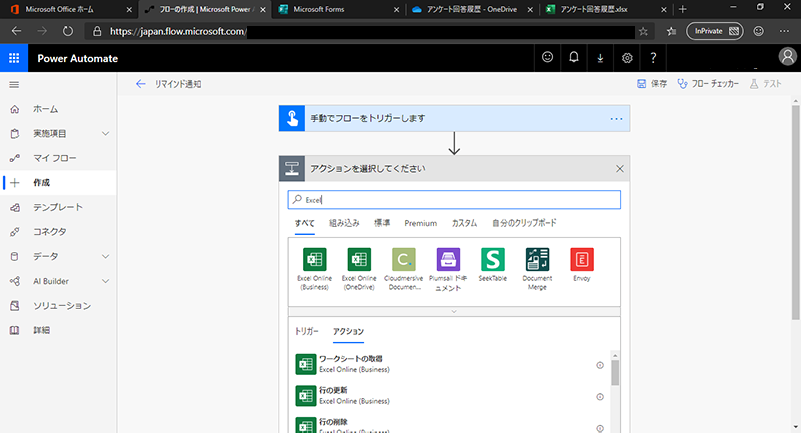This screenshot has height=433, width=801.
Task: Select the Excel Online (Business) connector icon
Action: coord(314,259)
